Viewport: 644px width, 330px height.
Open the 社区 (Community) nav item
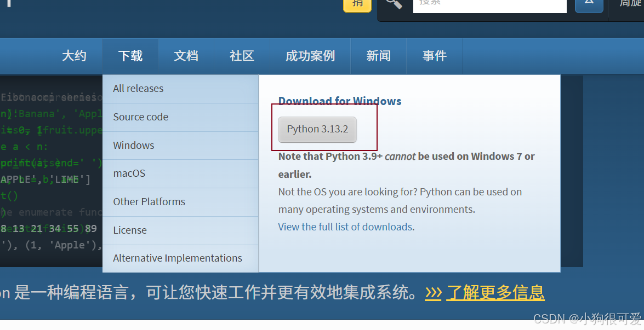pos(242,56)
